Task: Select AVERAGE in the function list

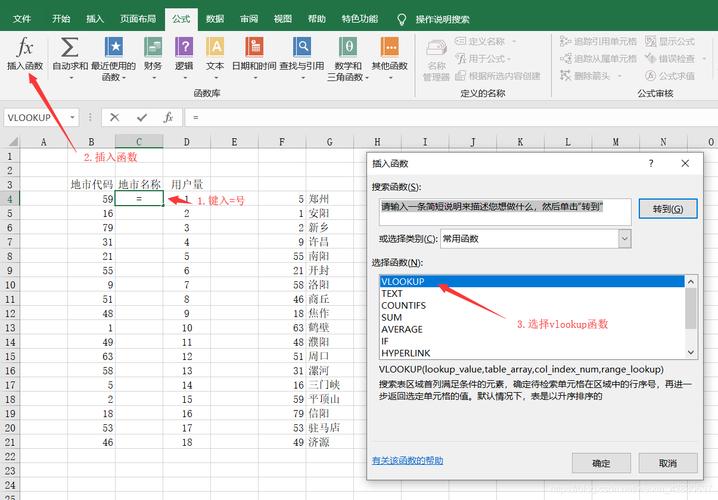Action: point(532,329)
